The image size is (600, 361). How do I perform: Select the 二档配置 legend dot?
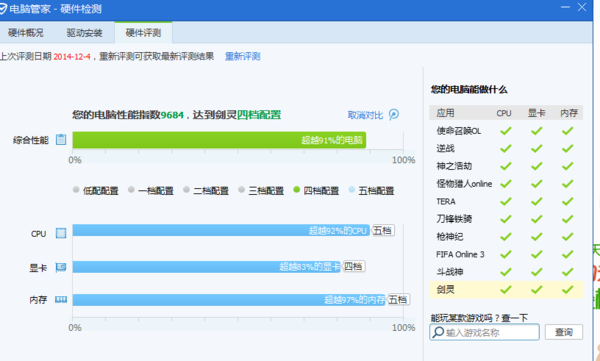coord(186,189)
